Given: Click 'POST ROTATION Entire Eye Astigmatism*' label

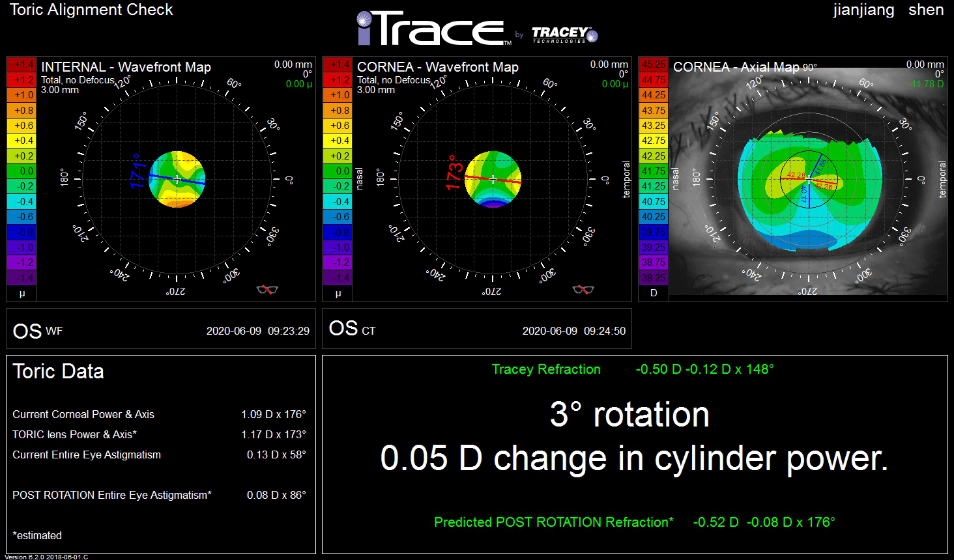Looking at the screenshot, I should coord(112,495).
